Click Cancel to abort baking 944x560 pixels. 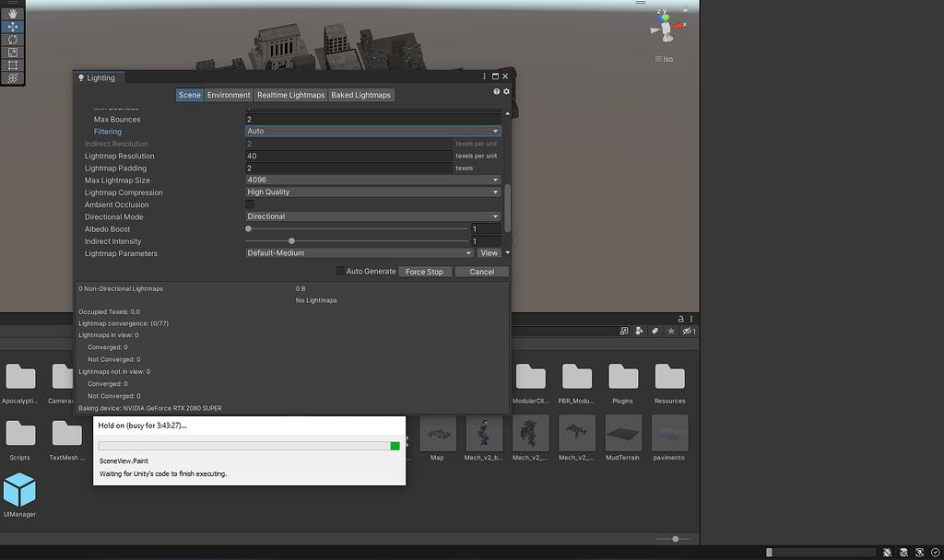(481, 272)
